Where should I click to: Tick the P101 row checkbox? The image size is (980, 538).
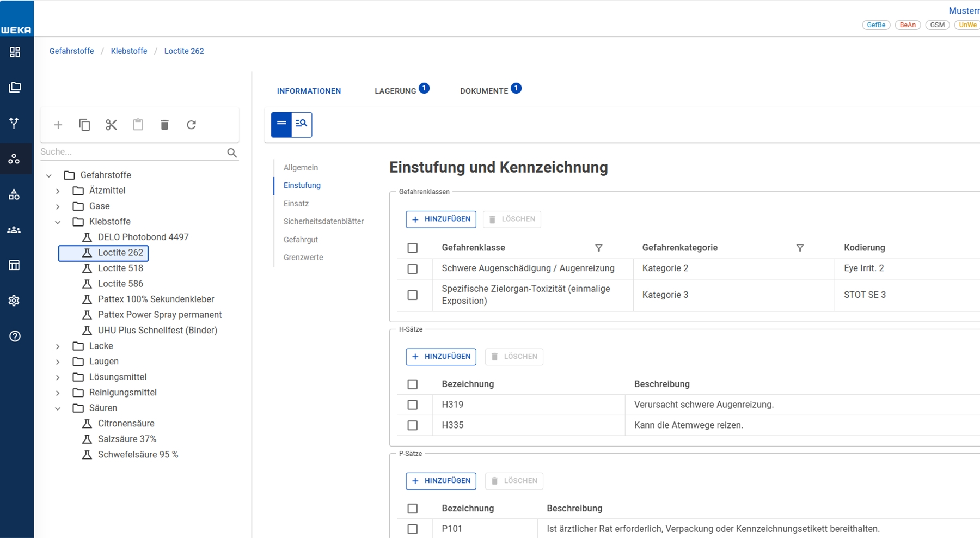tap(413, 529)
